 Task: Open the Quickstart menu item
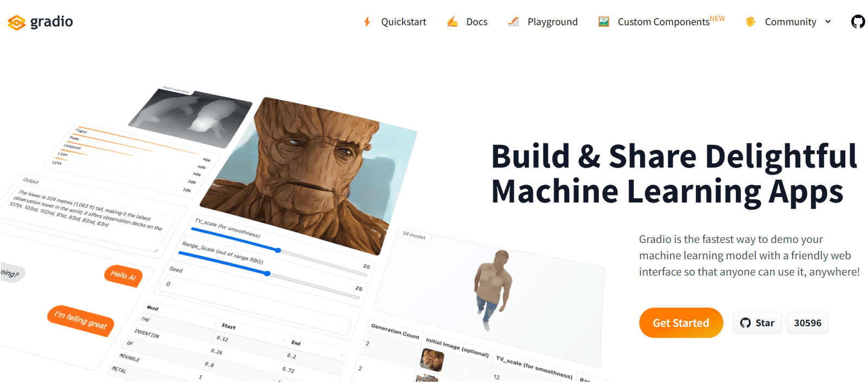403,22
